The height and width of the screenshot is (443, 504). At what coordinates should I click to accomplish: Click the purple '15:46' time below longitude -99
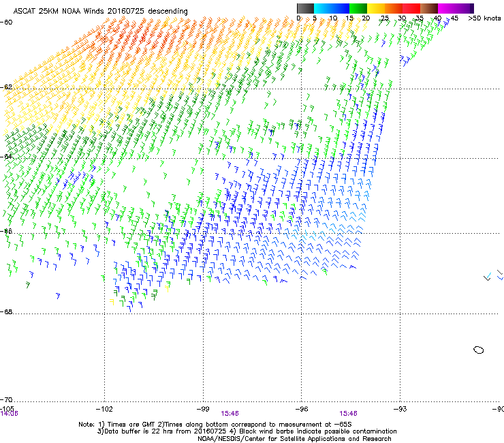[230, 414]
